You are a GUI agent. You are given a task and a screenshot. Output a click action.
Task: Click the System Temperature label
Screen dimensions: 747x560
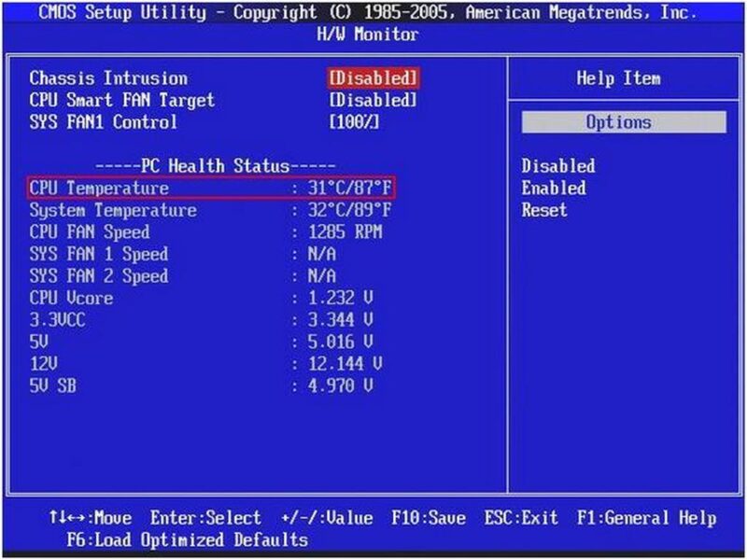pos(113,211)
